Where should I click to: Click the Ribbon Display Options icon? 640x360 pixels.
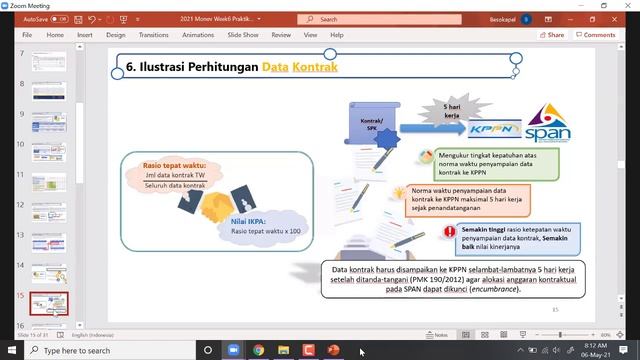[548, 19]
